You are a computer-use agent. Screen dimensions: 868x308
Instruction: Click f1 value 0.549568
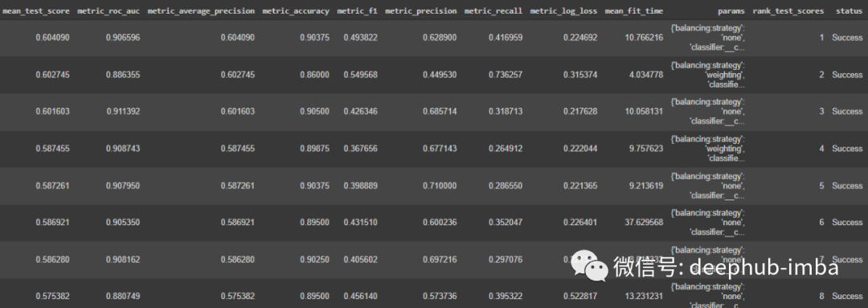(360, 75)
